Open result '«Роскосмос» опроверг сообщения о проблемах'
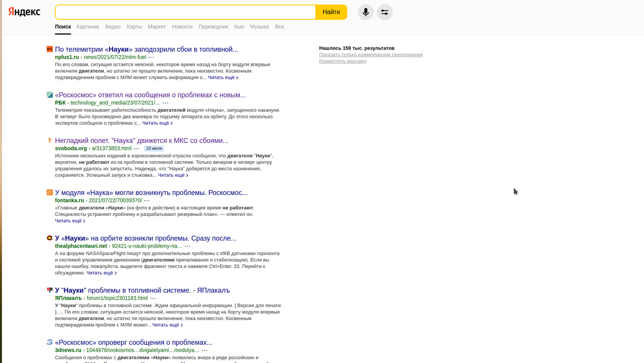Viewport: 644px width, 363px height. point(134,343)
